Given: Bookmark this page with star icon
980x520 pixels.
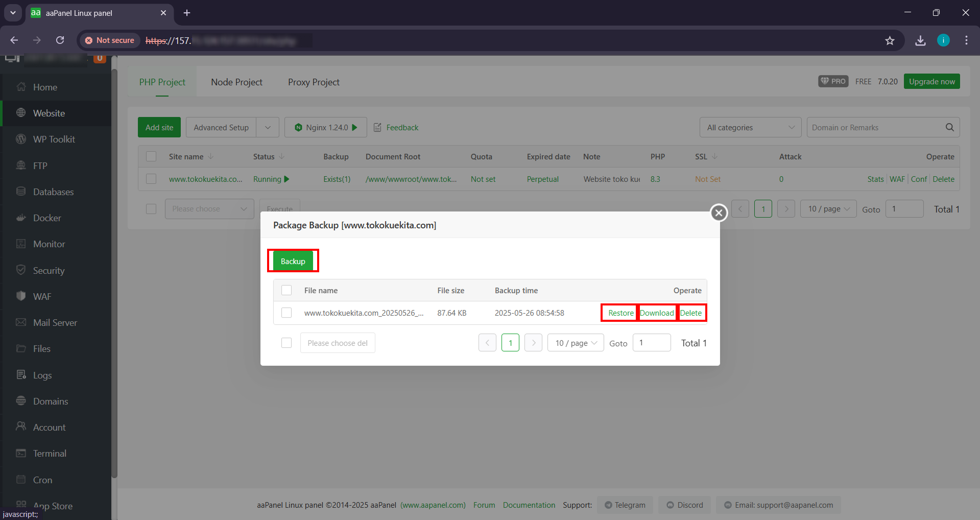Looking at the screenshot, I should (890, 40).
